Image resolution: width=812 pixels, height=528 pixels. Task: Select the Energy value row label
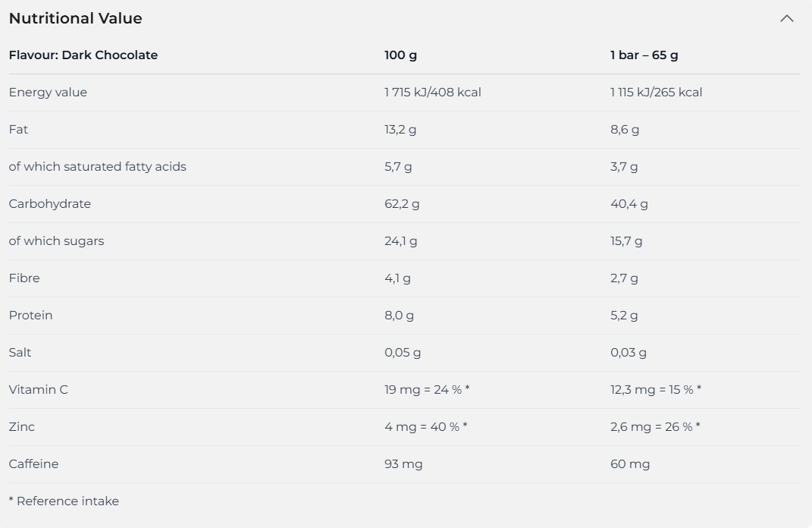tap(49, 93)
